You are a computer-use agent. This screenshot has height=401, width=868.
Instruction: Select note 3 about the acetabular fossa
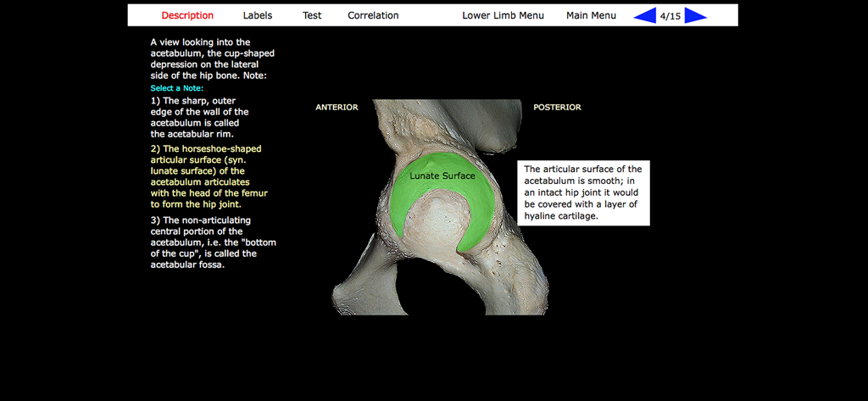click(213, 242)
